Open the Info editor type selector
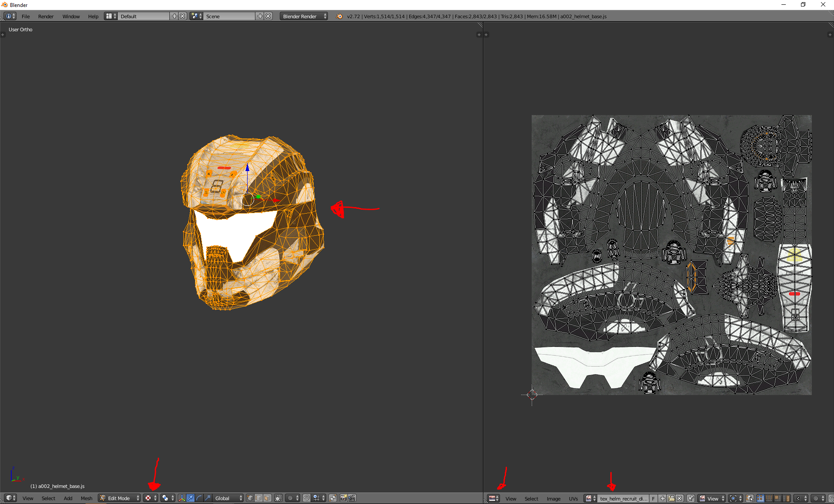 [x=10, y=16]
